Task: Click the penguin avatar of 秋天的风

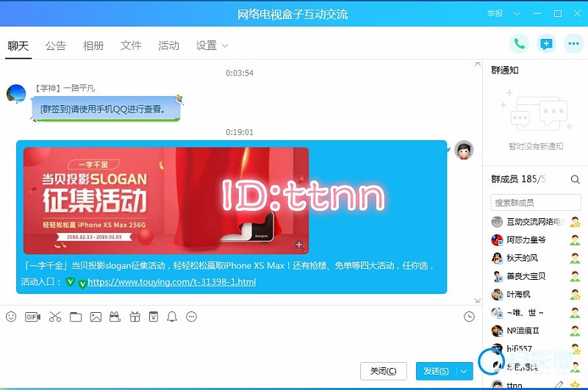Action: tap(497, 258)
